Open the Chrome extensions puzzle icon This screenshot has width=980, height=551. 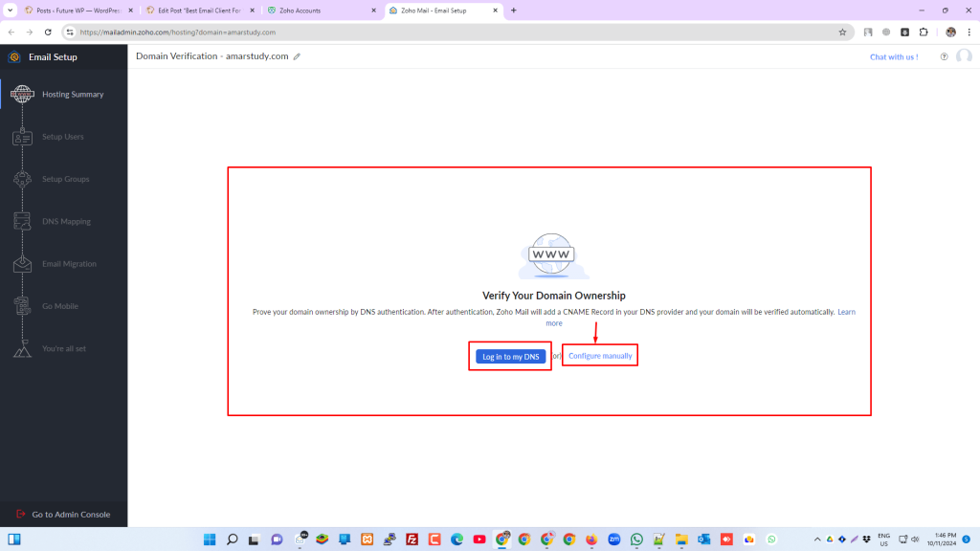point(924,33)
